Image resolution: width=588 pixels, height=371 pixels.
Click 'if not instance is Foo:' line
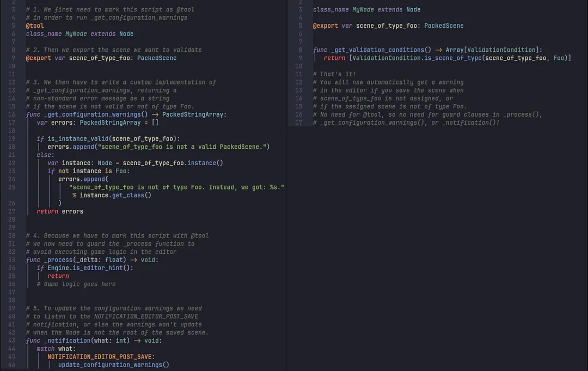coord(89,171)
